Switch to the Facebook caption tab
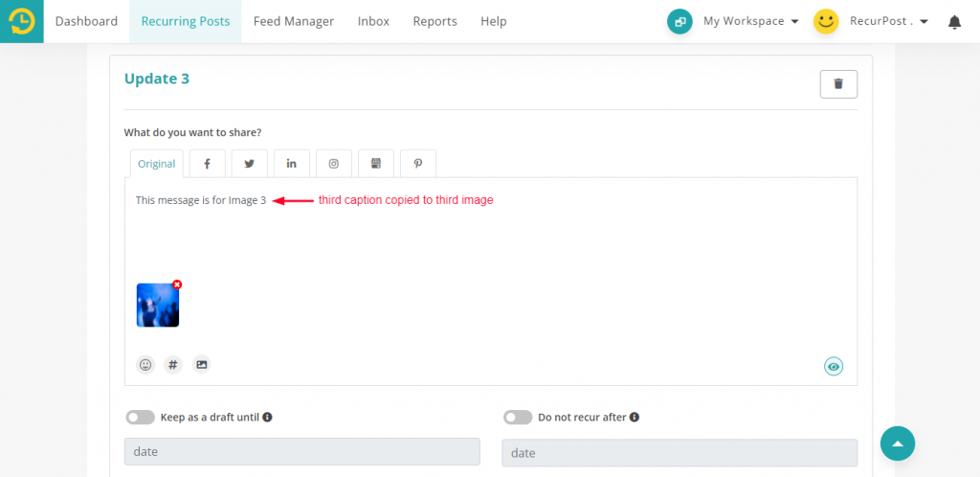Image resolution: width=980 pixels, height=477 pixels. tap(207, 164)
